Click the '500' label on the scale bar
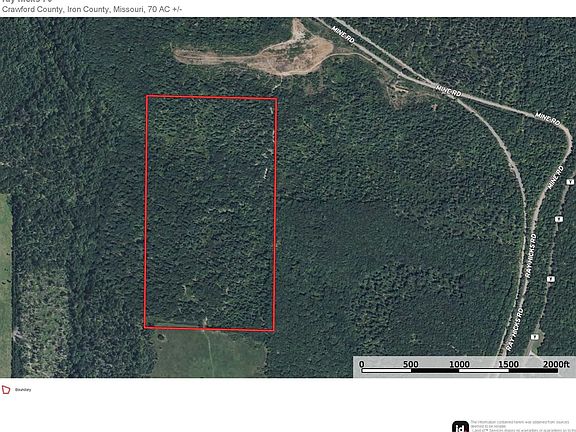576x432 pixels. click(411, 364)
